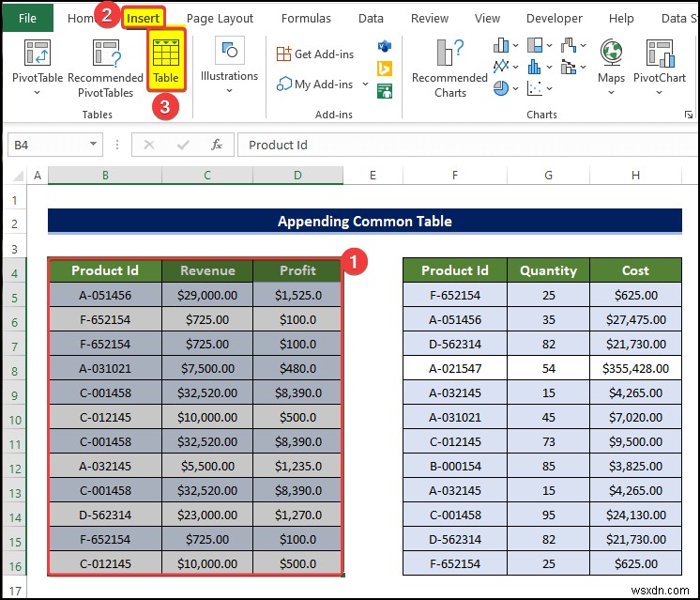700x600 pixels.
Task: Open the People Graph add-in icon
Action: [385, 91]
